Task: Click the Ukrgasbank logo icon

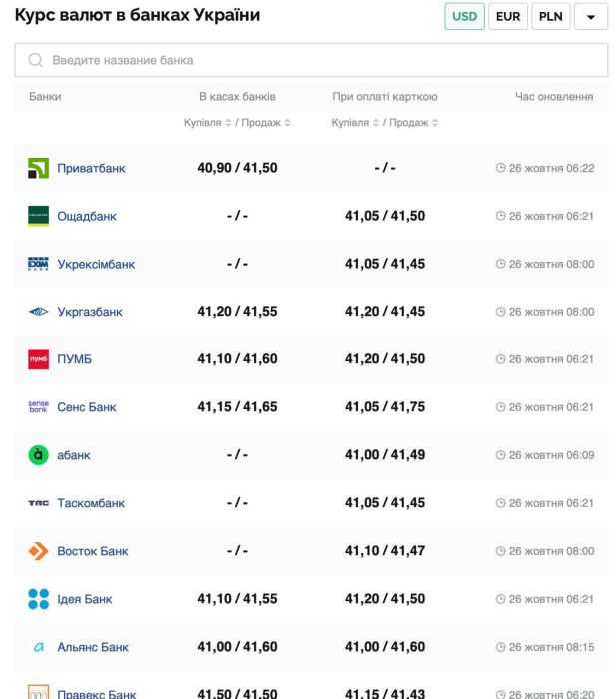Action: tap(38, 312)
